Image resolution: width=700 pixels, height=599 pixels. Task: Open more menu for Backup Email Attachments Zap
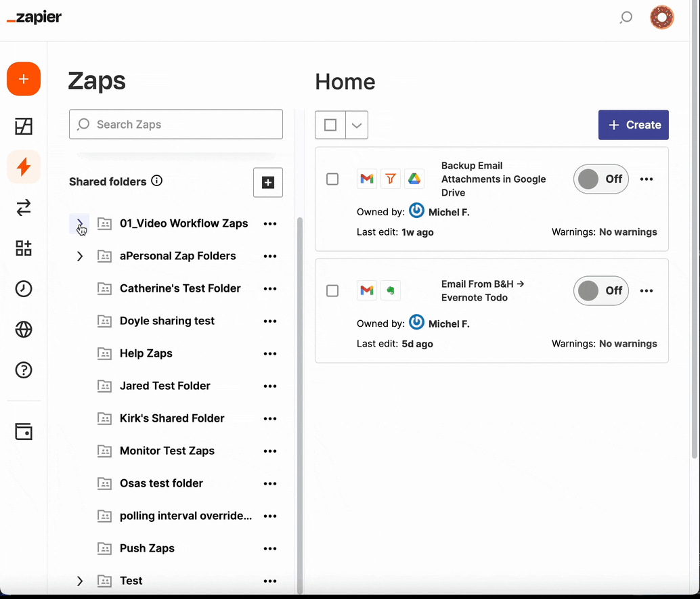pos(647,179)
